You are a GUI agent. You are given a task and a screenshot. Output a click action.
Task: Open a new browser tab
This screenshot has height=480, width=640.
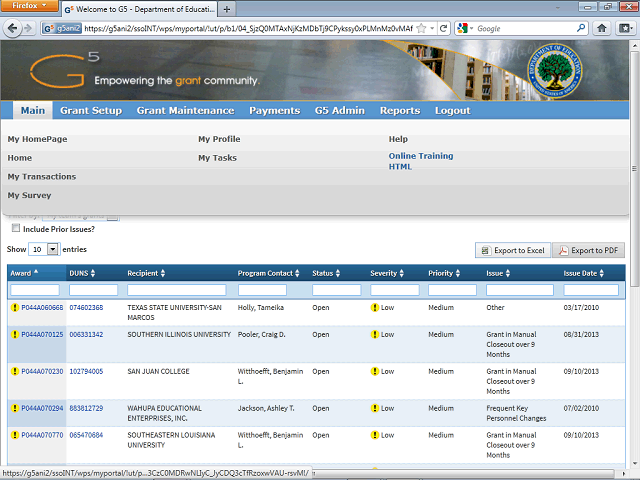(229, 9)
